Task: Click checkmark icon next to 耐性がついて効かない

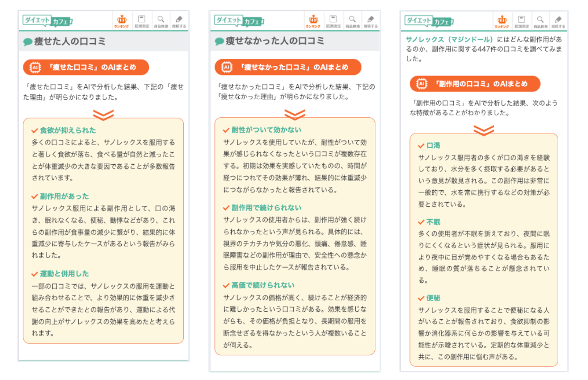Action: pos(226,130)
